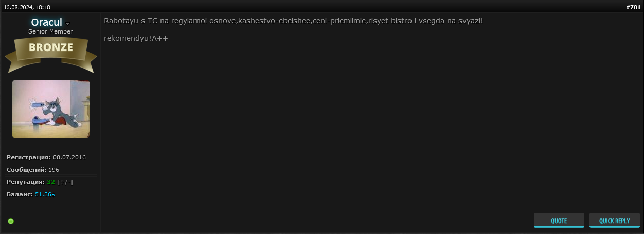Image resolution: width=644 pixels, height=234 pixels.
Task: Click the Senior Member user title
Action: (50, 32)
